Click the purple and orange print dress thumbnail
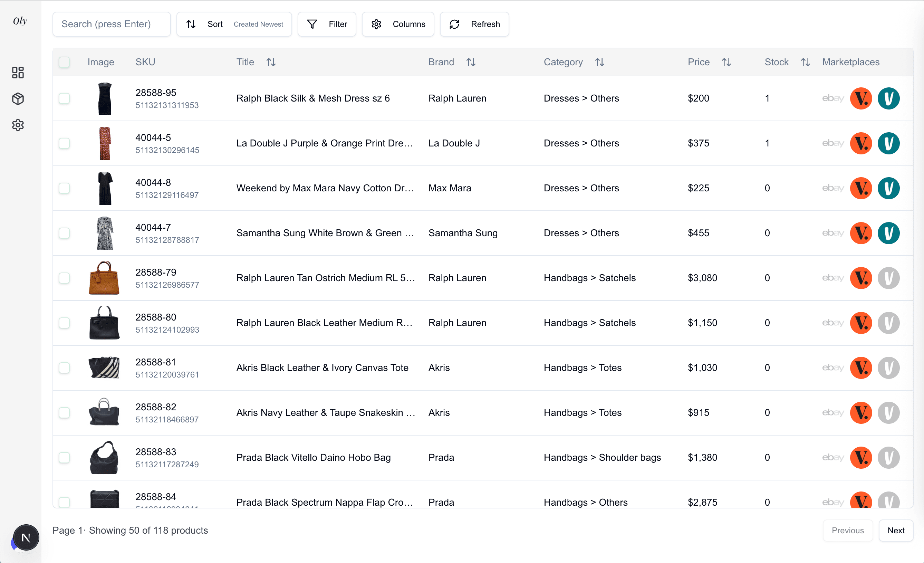 pyautogui.click(x=105, y=143)
